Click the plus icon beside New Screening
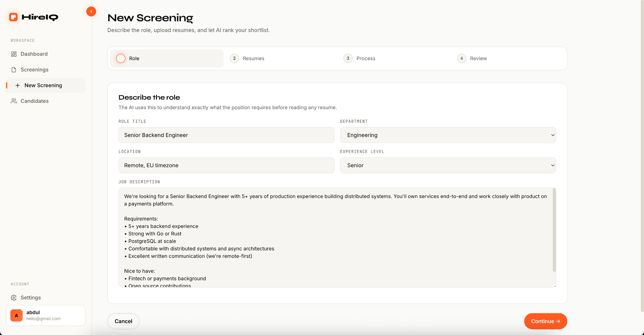This screenshot has width=644, height=335. click(18, 85)
